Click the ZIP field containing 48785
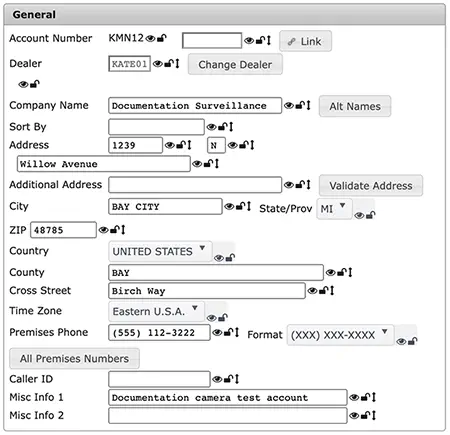This screenshot has height=435, width=450. pos(63,230)
